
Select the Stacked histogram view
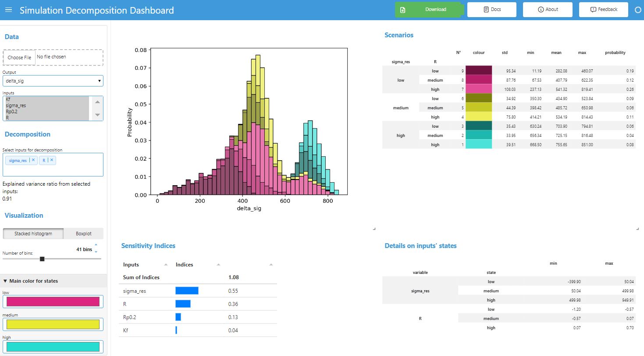[33, 233]
